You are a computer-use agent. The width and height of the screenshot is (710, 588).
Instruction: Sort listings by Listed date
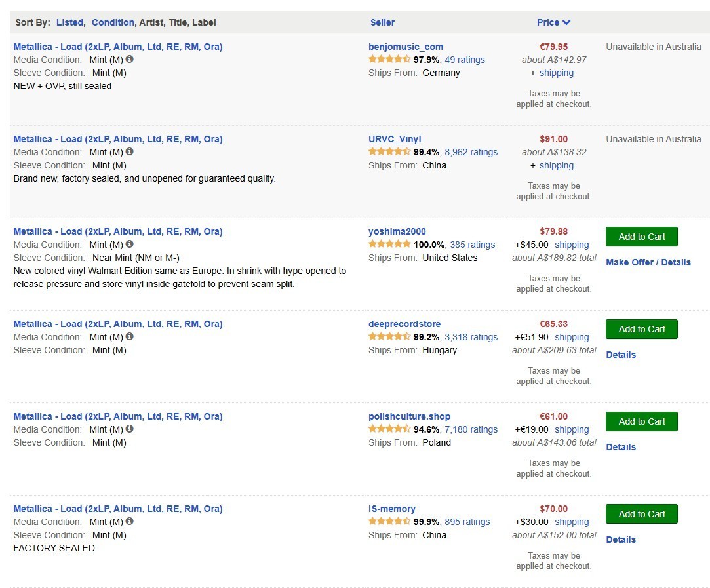click(x=69, y=22)
